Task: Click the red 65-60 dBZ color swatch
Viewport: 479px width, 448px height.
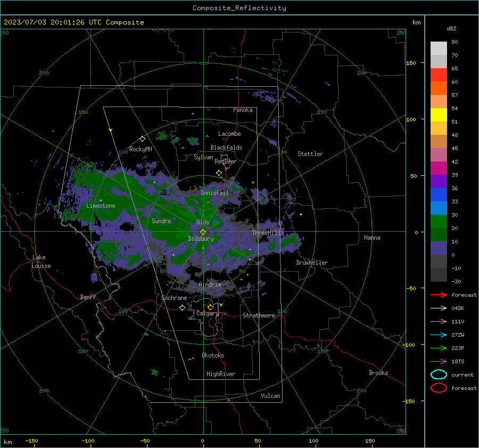Action: [439, 75]
